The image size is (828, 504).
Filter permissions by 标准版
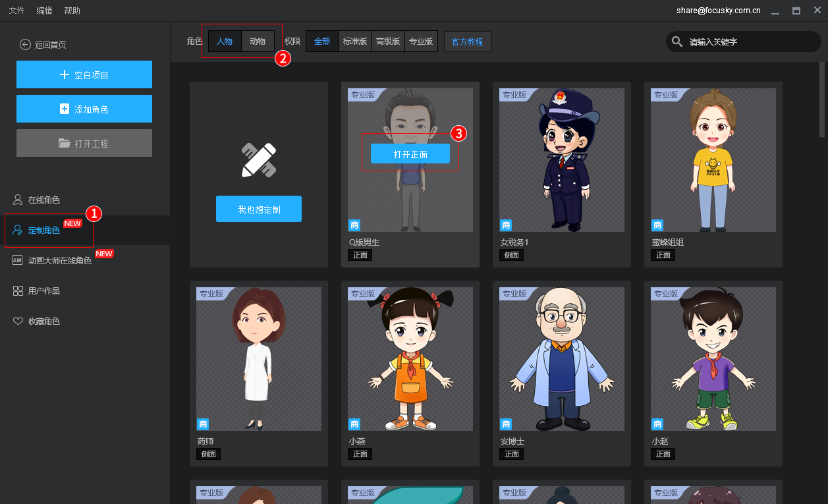[355, 42]
